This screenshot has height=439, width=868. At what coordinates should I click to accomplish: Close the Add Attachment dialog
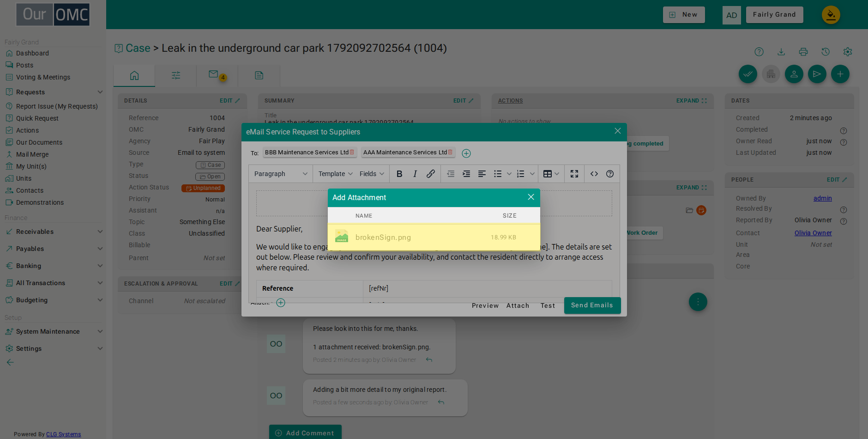pyautogui.click(x=531, y=197)
